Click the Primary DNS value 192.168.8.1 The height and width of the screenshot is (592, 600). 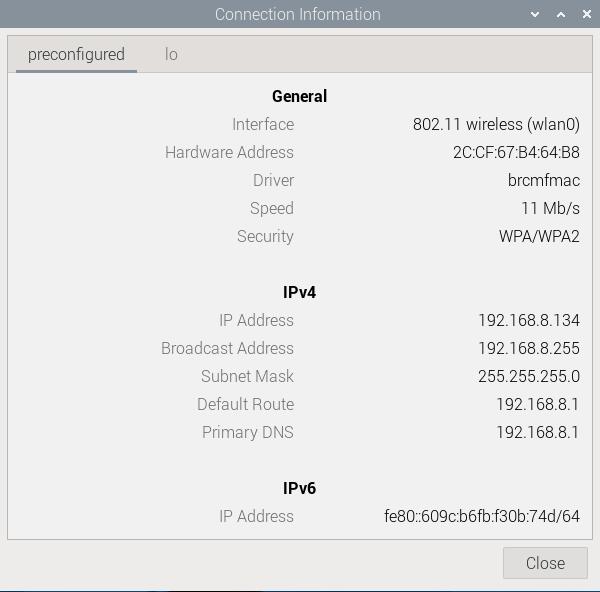pos(538,432)
